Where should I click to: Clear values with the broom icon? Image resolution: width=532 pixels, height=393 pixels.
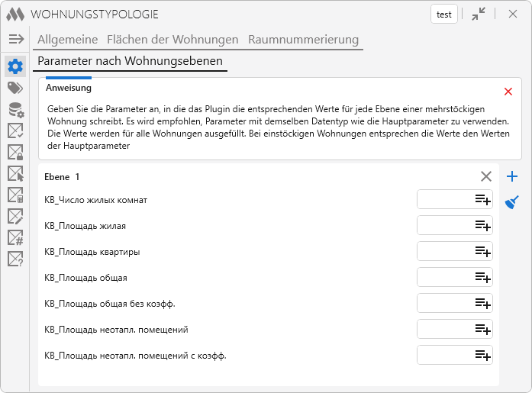pyautogui.click(x=512, y=202)
